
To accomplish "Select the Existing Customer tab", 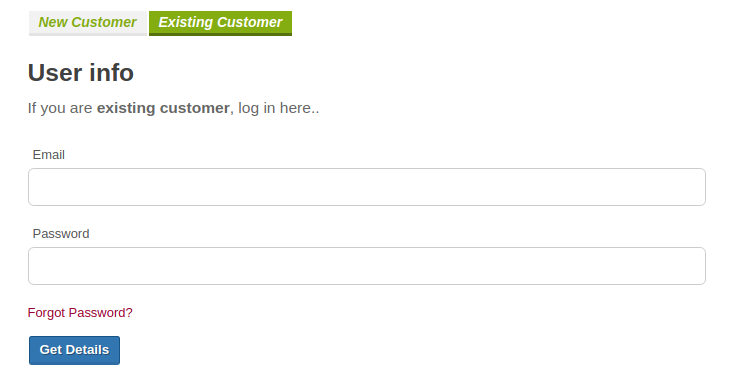I will tap(220, 23).
